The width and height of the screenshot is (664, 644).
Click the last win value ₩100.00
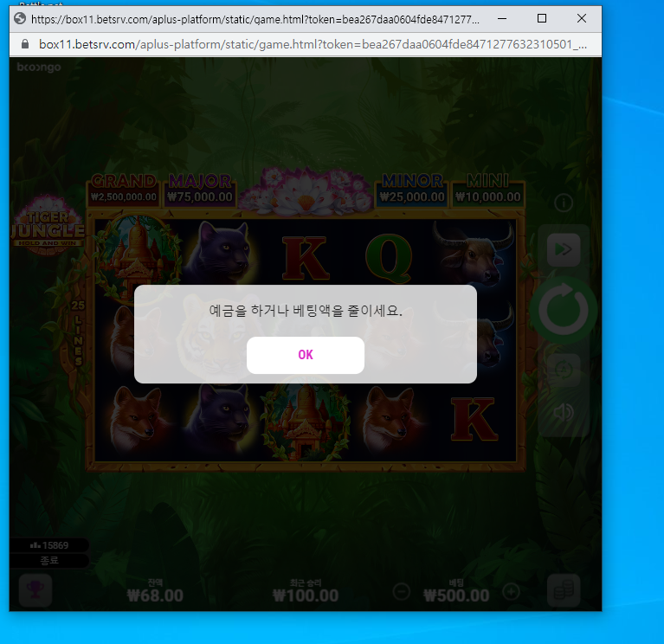(x=306, y=596)
